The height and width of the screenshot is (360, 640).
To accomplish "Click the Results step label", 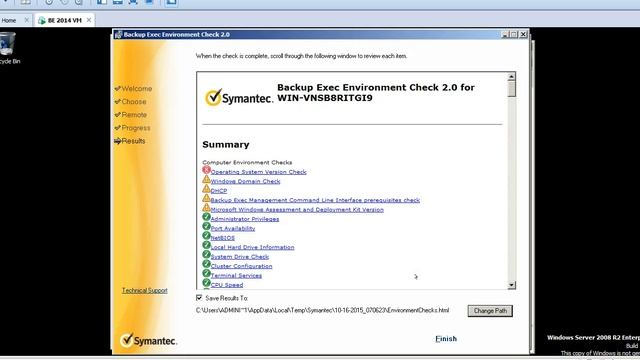I will 133,141.
